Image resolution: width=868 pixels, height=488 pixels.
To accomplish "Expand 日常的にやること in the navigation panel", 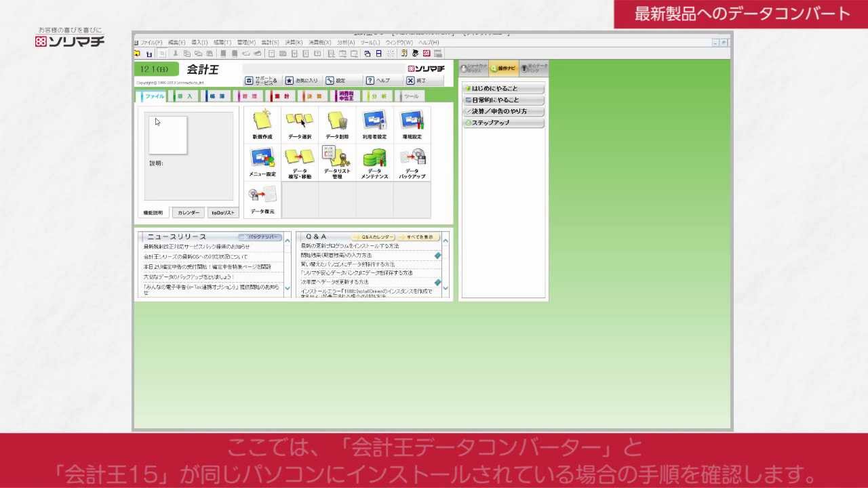I will (504, 100).
